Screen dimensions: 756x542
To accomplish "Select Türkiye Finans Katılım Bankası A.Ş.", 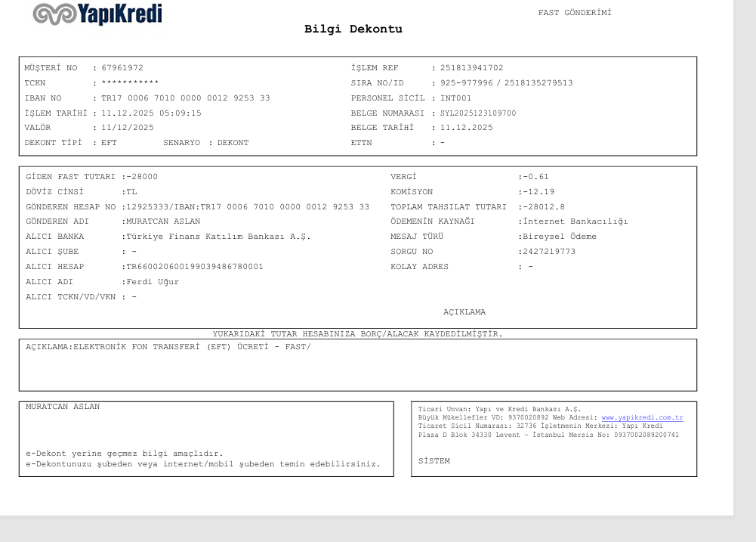I will tap(218, 237).
